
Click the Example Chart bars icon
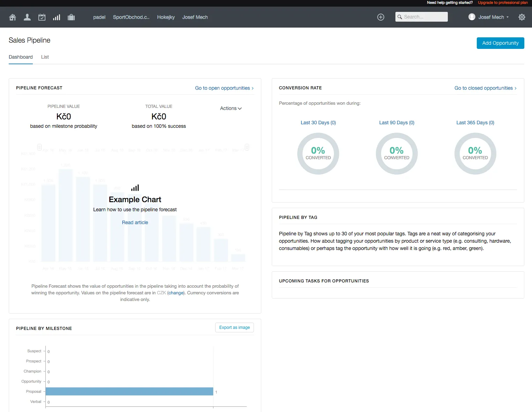click(x=135, y=188)
